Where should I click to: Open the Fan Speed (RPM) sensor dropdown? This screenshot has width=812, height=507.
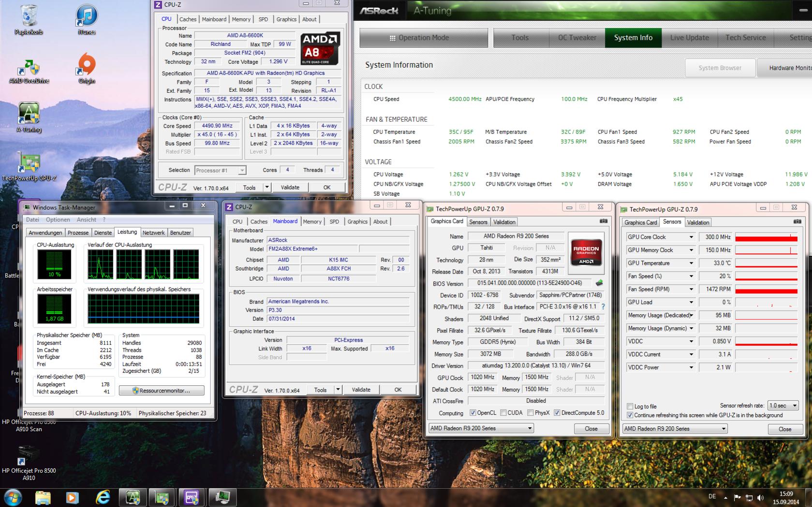691,289
